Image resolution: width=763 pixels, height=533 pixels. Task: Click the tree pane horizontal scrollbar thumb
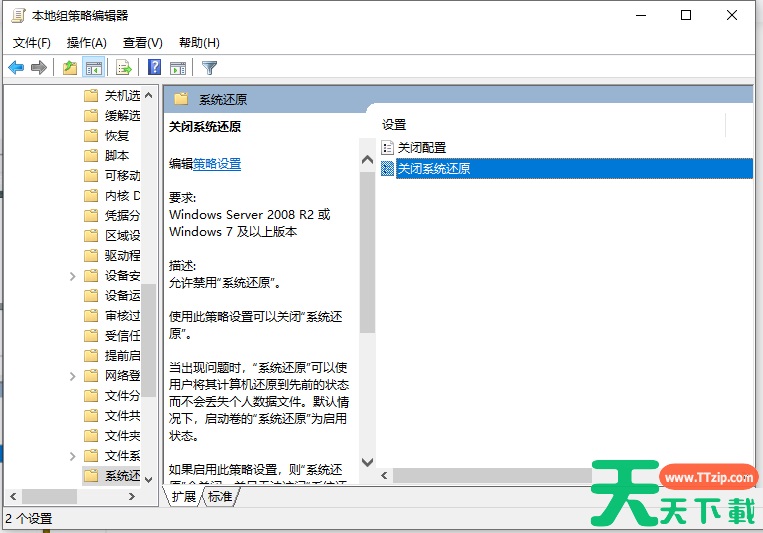(49, 496)
